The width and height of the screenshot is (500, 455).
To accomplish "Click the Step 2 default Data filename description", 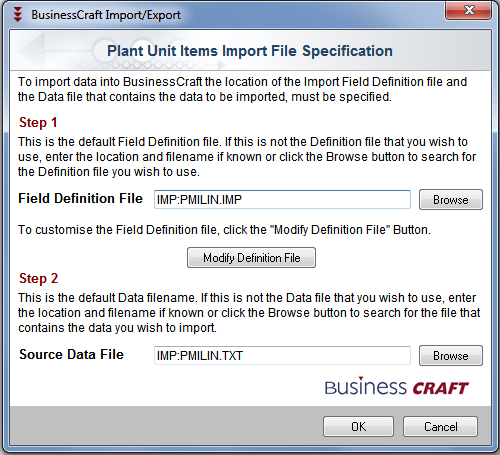I will pos(249,313).
